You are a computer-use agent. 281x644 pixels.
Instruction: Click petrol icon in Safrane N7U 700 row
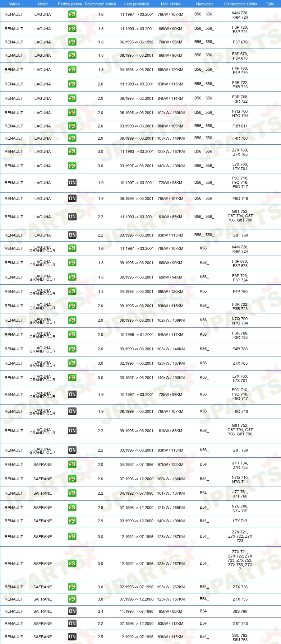[72, 508]
